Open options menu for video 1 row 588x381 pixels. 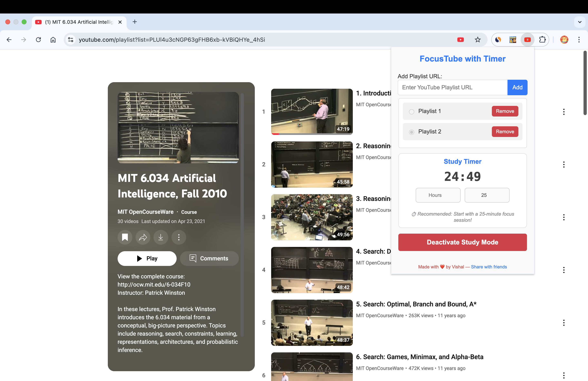coord(564,112)
